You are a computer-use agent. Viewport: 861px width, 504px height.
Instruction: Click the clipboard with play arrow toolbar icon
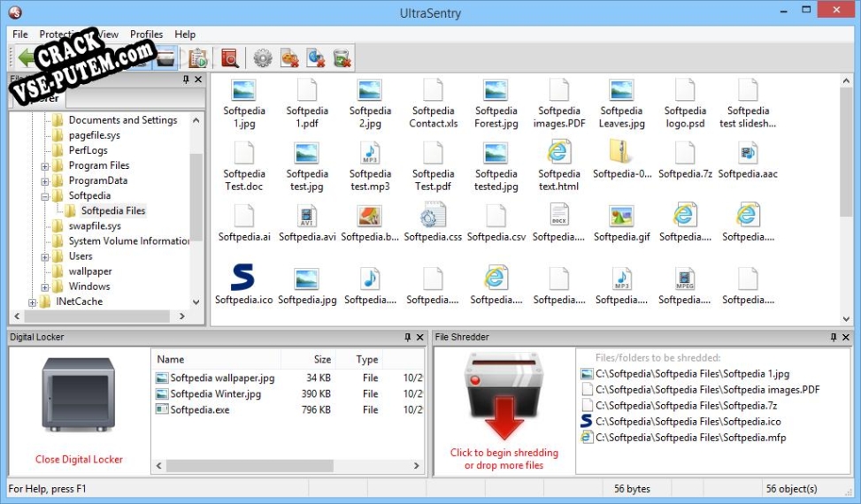(x=197, y=58)
